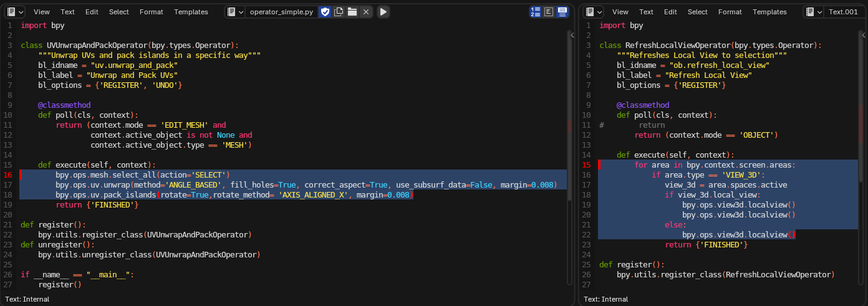The height and width of the screenshot is (306, 868).
Task: Click bl_options {'REGISTER', 'UNDO'} line
Action: 110,85
